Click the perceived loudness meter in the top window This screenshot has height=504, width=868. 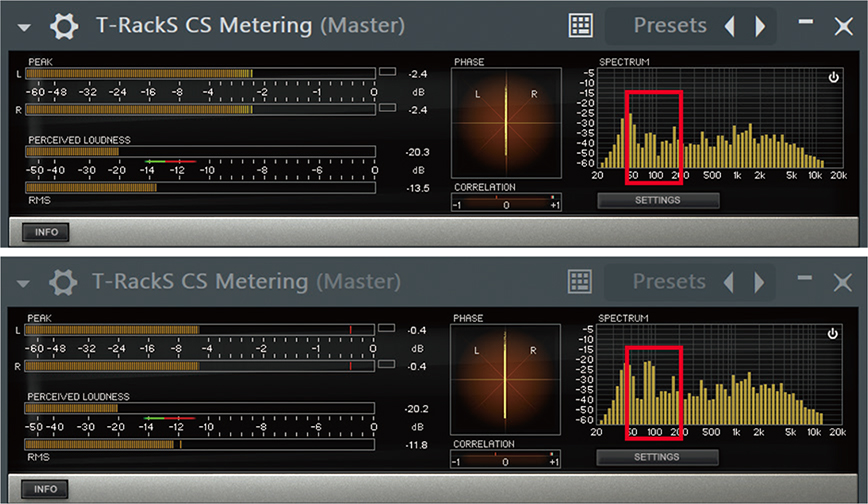point(200,152)
